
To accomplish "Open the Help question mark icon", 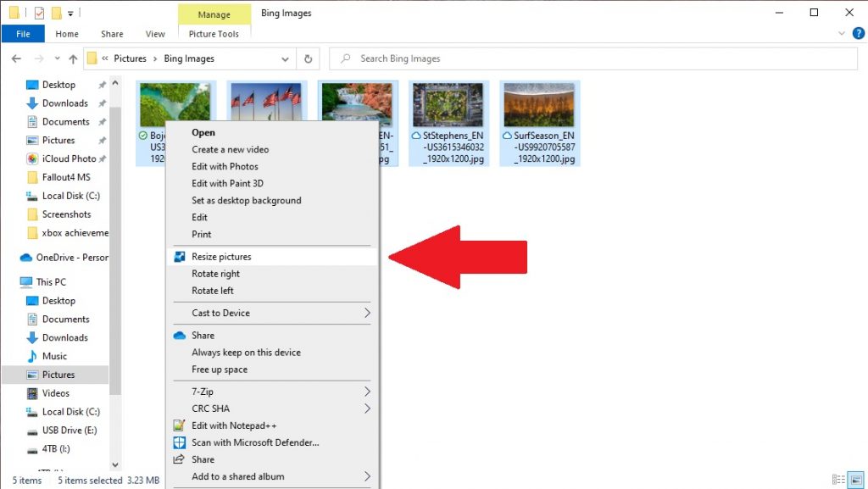I will pos(858,33).
